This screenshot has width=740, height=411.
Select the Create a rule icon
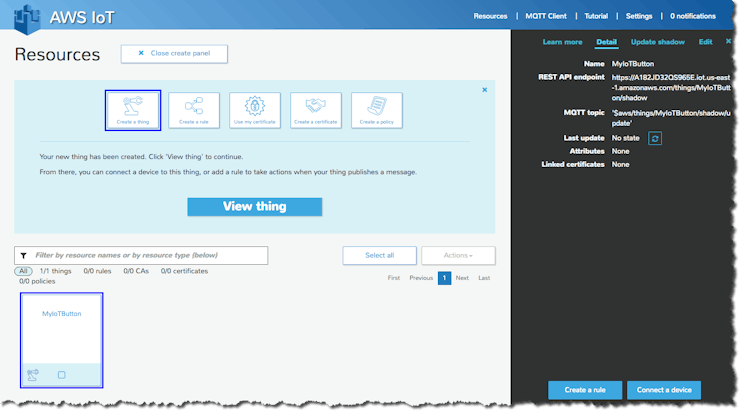[x=194, y=110]
